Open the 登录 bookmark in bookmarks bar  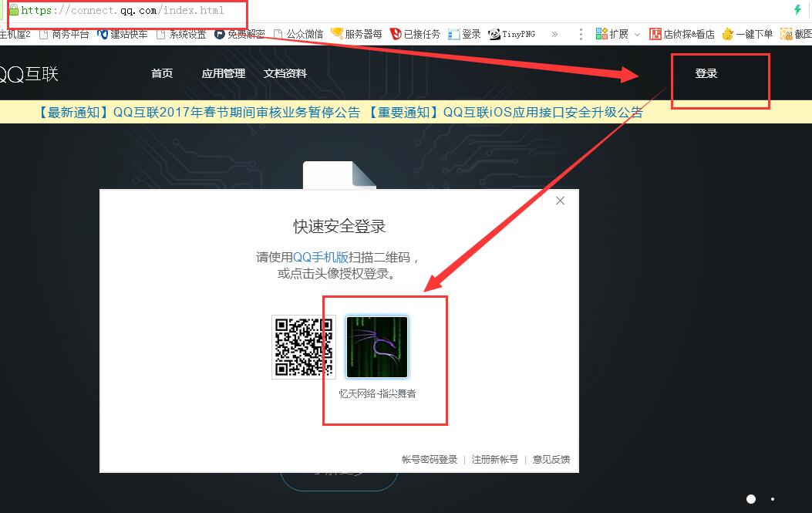pos(464,34)
